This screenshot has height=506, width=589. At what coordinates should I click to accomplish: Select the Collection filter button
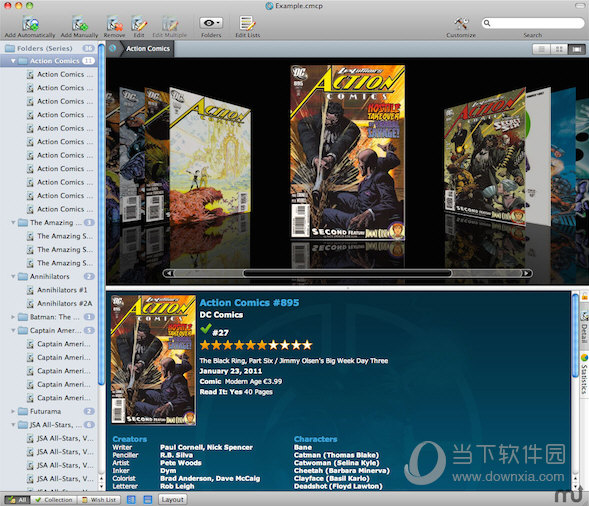54,500
